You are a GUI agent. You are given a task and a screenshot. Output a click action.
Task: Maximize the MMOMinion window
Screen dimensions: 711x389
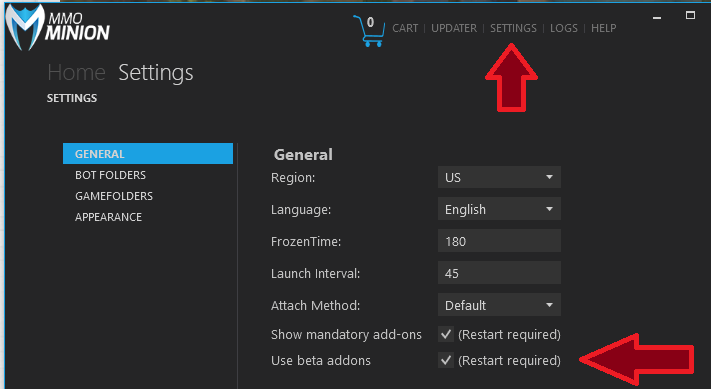(x=690, y=15)
